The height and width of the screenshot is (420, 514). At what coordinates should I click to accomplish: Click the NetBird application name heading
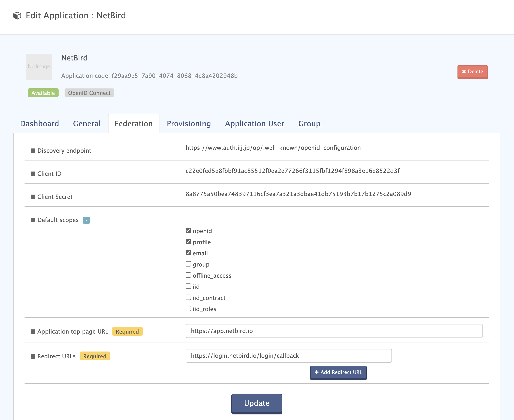74,58
